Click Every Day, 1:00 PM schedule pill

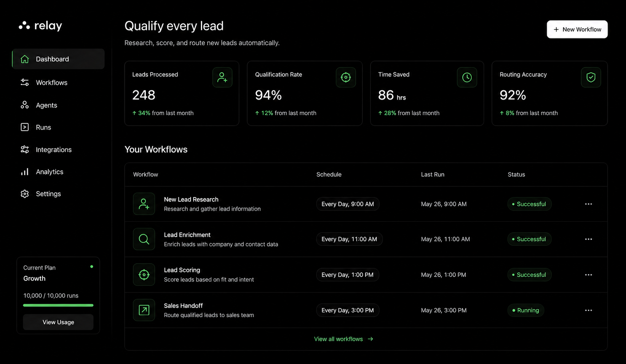[348, 275]
